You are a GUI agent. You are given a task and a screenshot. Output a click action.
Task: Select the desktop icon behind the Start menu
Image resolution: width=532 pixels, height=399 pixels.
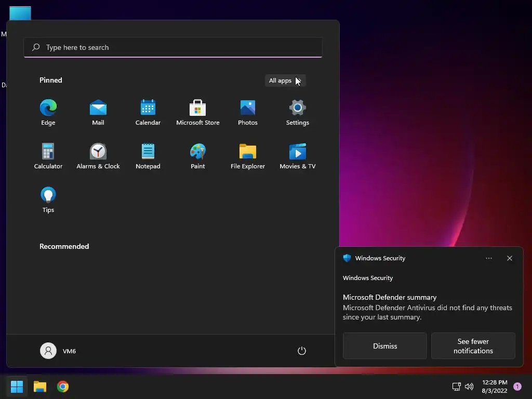(20, 13)
